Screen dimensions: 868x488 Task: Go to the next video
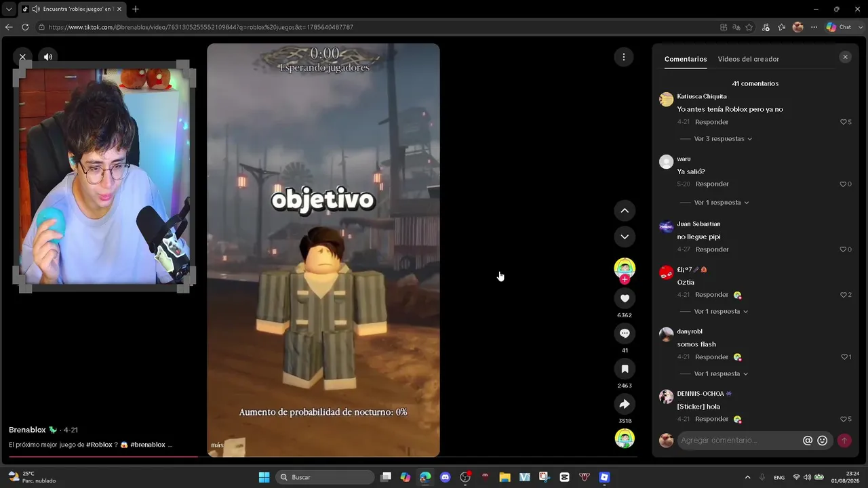(625, 237)
